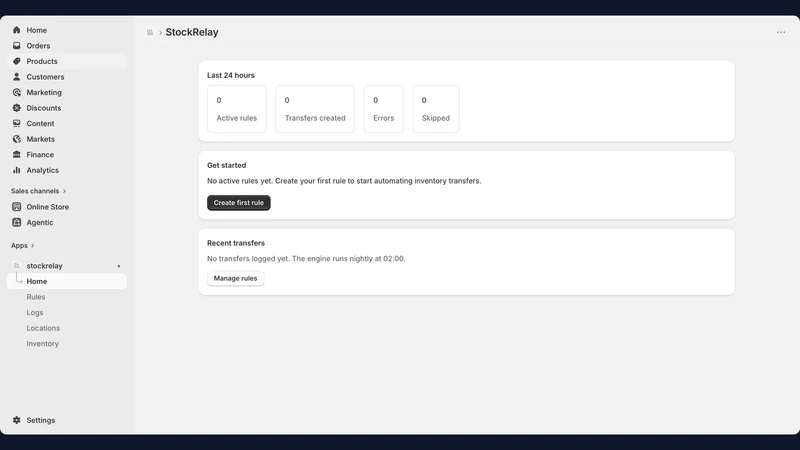Click the Finance bank icon
Screen dimensions: 800x450
[16, 155]
